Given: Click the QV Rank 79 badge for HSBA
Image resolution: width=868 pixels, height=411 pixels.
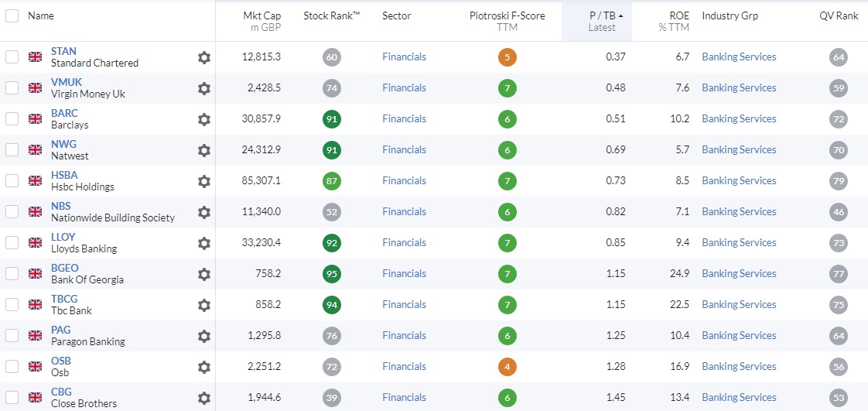Looking at the screenshot, I should pyautogui.click(x=839, y=180).
